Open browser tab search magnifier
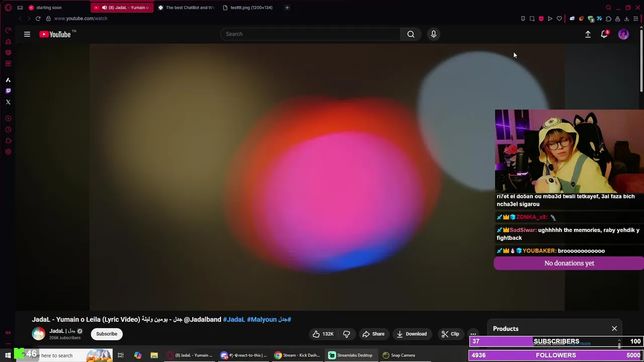Screen dimensions: 644x362 (x=608, y=8)
